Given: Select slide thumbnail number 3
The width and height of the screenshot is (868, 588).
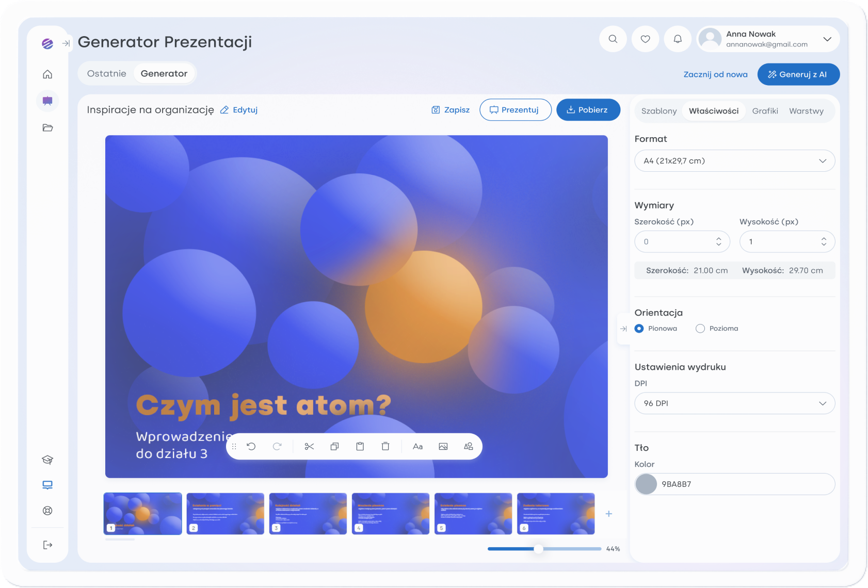Looking at the screenshot, I should (308, 514).
